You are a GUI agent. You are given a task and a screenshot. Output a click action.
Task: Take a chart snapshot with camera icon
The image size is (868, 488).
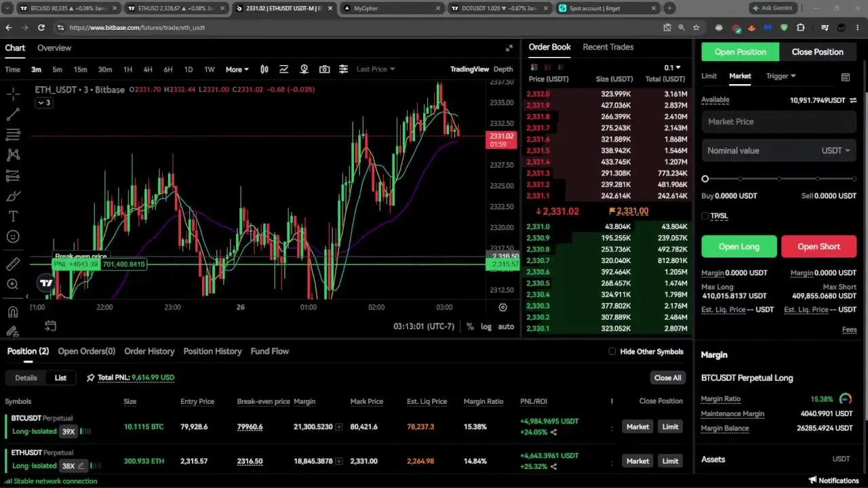click(x=324, y=69)
